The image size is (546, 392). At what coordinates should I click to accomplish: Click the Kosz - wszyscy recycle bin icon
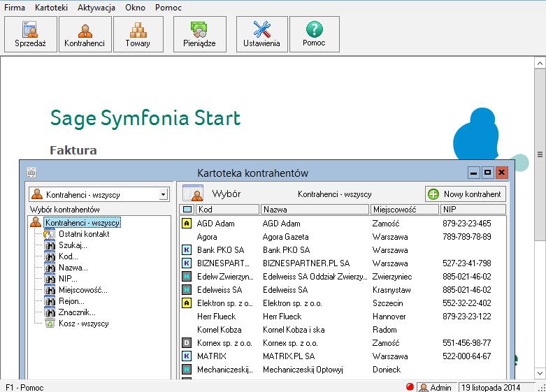tap(50, 323)
